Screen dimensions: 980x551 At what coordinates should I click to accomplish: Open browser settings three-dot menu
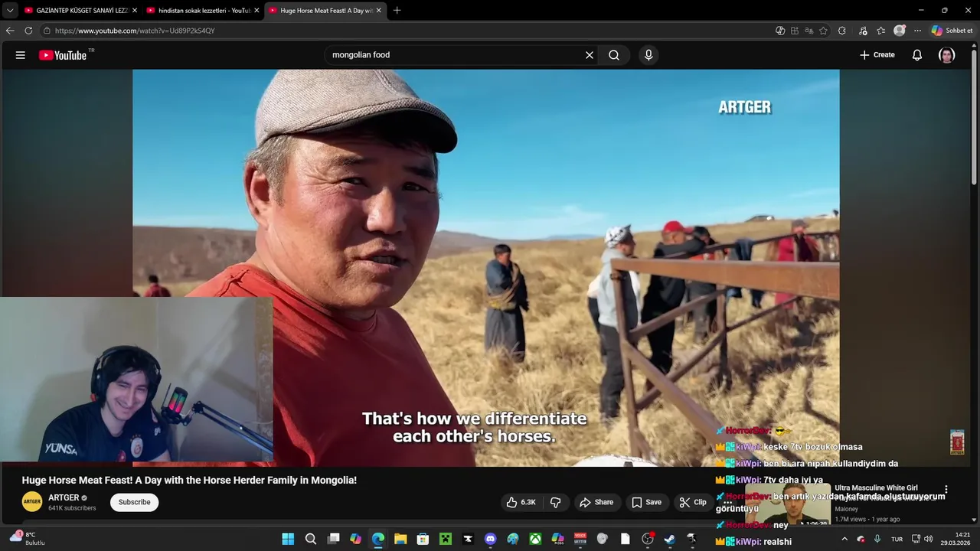[917, 31]
